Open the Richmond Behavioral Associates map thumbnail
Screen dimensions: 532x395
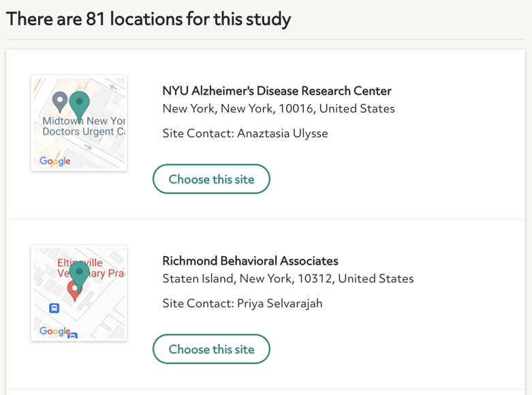click(79, 294)
